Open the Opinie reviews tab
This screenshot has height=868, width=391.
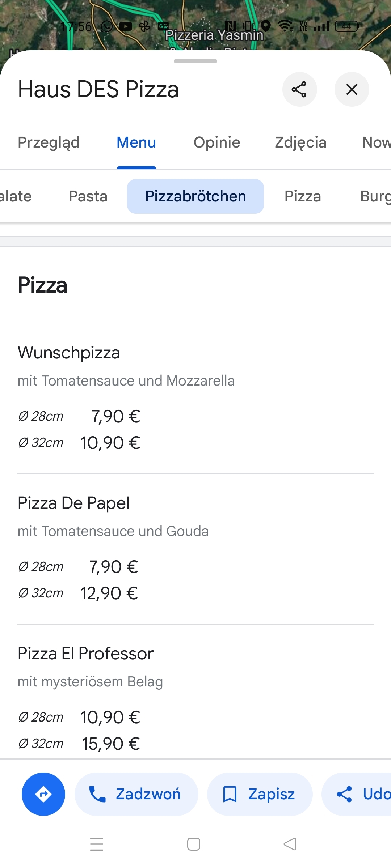coord(216,142)
